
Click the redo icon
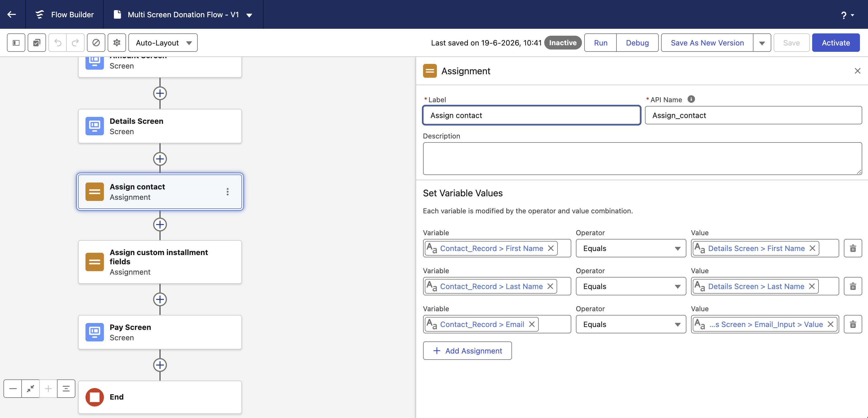point(75,43)
